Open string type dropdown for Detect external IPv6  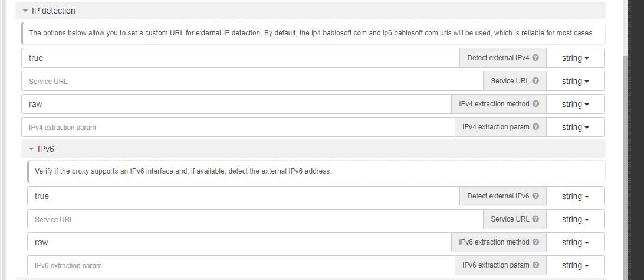click(x=575, y=196)
